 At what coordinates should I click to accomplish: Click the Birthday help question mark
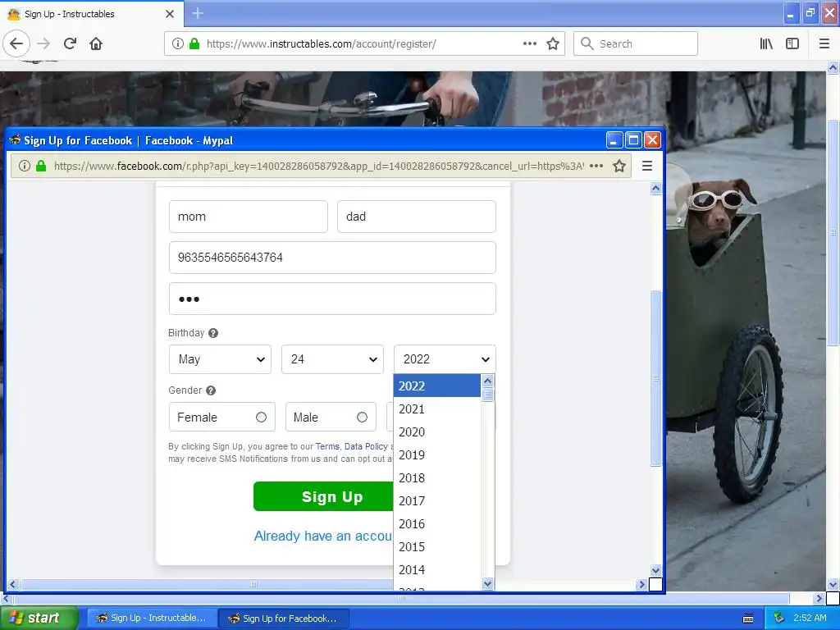213,333
